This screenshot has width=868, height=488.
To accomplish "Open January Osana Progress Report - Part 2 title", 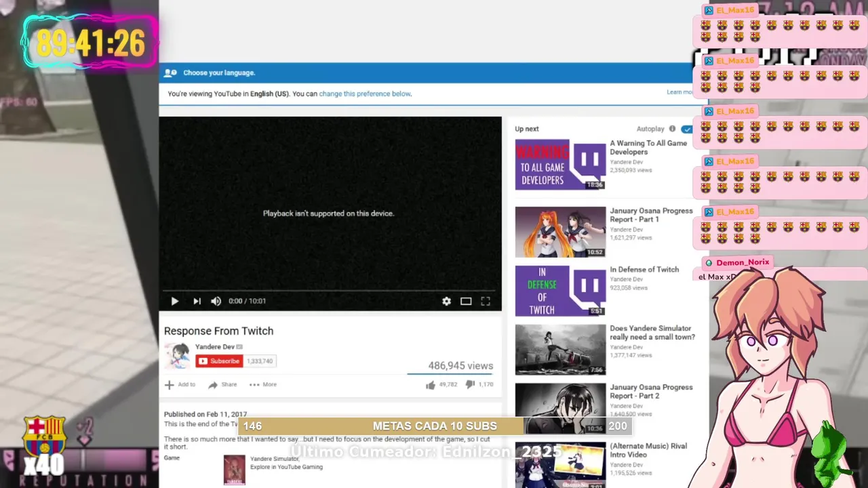I will [x=651, y=391].
